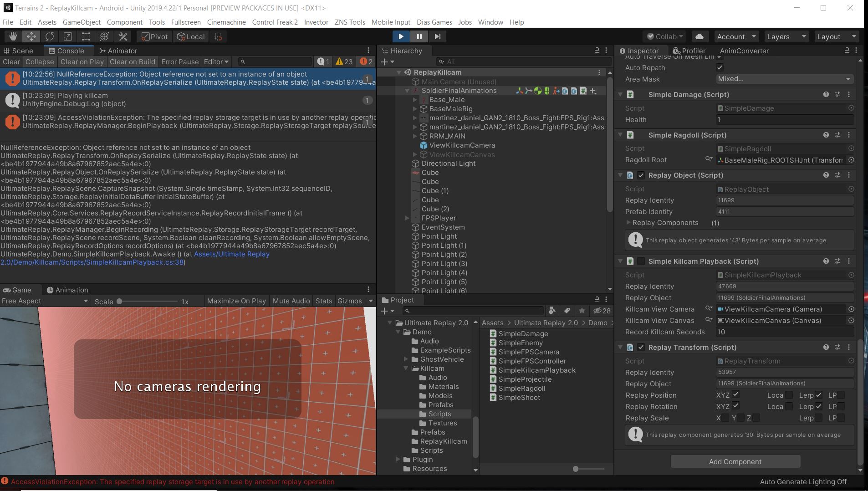Image resolution: width=868 pixels, height=491 pixels.
Task: Disable Replay Object script checkbox
Action: tap(641, 175)
